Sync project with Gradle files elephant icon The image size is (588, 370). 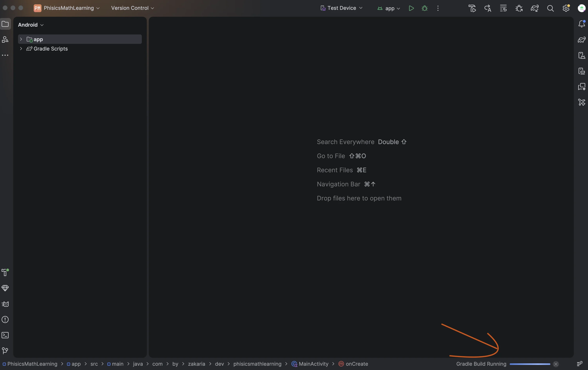535,8
